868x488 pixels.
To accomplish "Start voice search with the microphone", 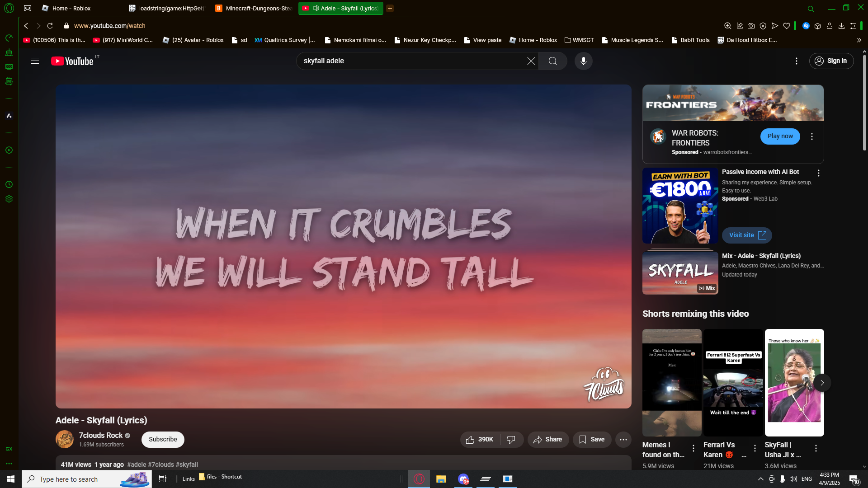I will pos(584,61).
